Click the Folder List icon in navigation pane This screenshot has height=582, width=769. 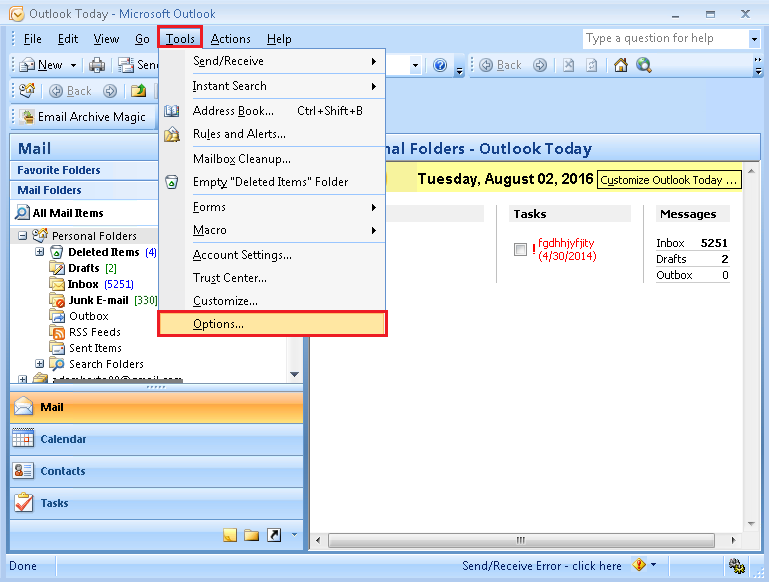coord(252,535)
